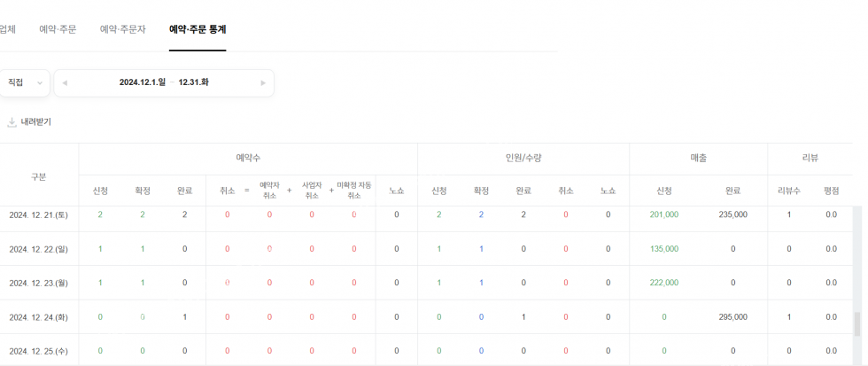Viewport: 868px width, 366px height.
Task: Click the 2024. 12. 21.(토) row date
Action: pos(39,214)
